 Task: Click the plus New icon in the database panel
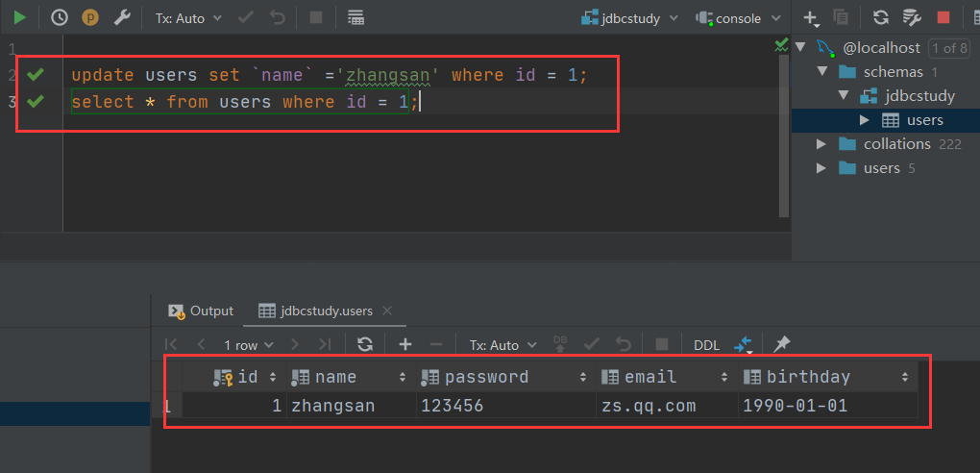point(811,18)
